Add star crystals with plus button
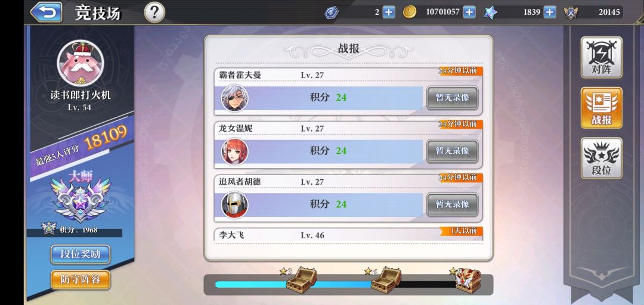 click(x=550, y=13)
